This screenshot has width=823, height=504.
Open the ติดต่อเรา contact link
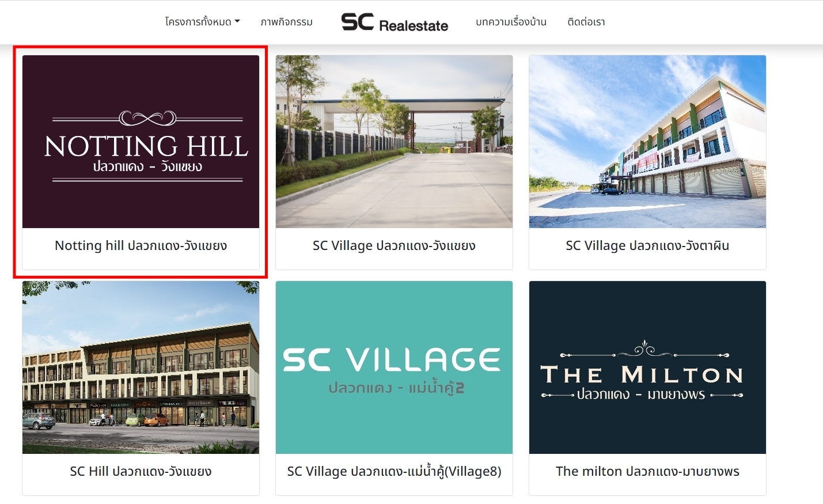point(586,22)
